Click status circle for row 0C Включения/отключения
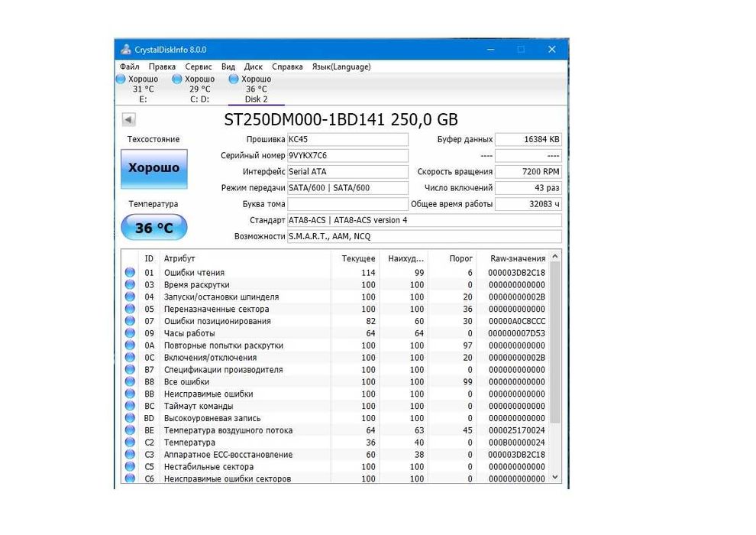 (130, 358)
